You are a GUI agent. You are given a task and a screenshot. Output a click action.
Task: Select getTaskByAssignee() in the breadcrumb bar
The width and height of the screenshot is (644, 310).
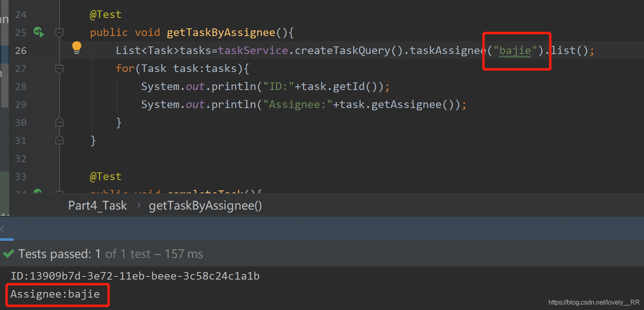tap(205, 206)
